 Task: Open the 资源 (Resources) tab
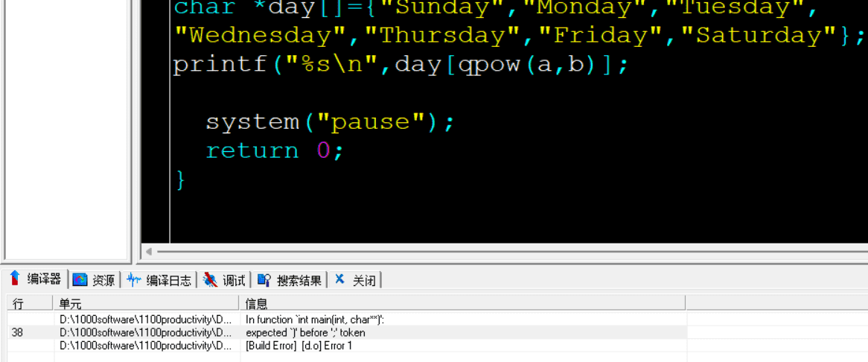(103, 281)
